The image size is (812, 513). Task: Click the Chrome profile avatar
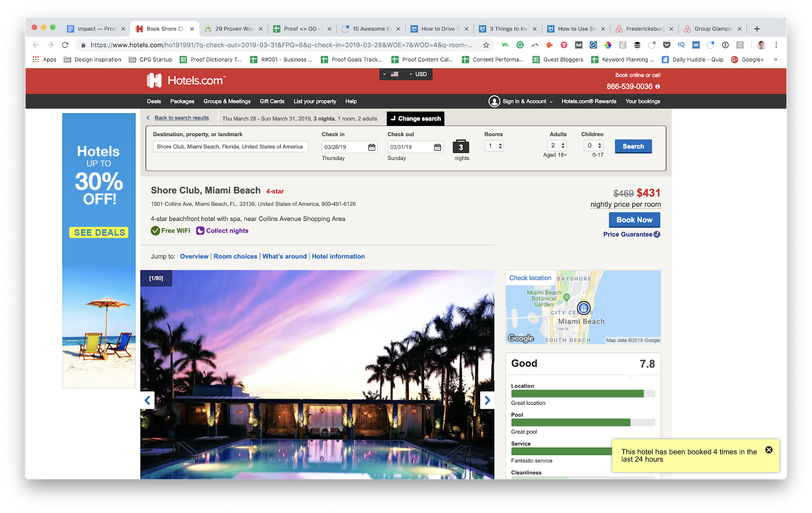761,45
